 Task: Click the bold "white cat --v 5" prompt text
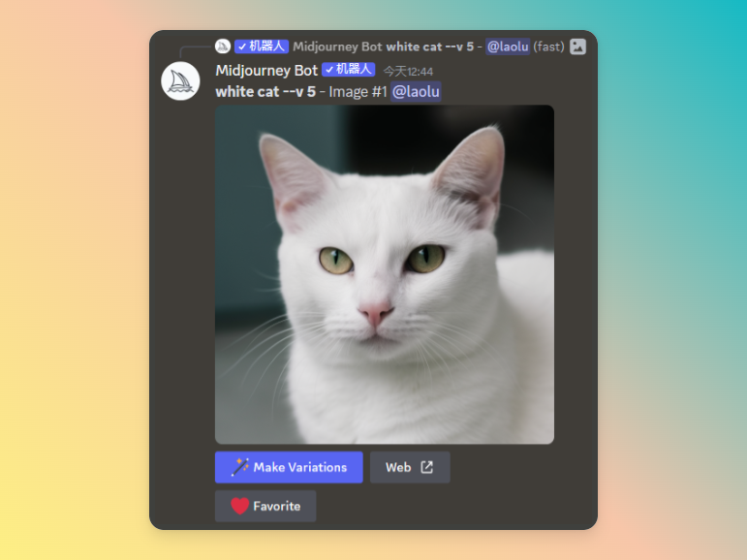pos(265,92)
